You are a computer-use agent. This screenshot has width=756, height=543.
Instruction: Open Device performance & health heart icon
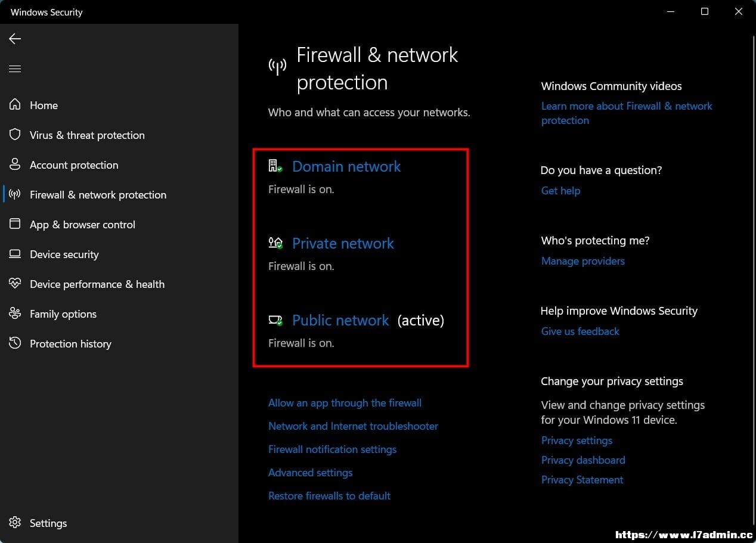pos(15,284)
